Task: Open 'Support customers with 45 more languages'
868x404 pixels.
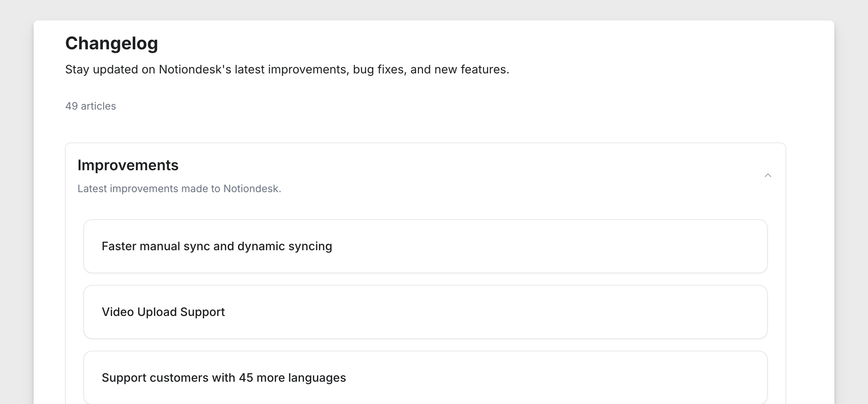Action: (x=425, y=377)
